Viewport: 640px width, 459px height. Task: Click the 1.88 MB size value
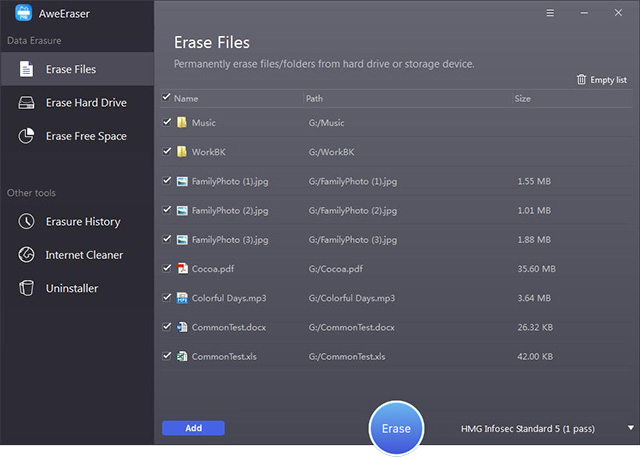click(x=534, y=239)
